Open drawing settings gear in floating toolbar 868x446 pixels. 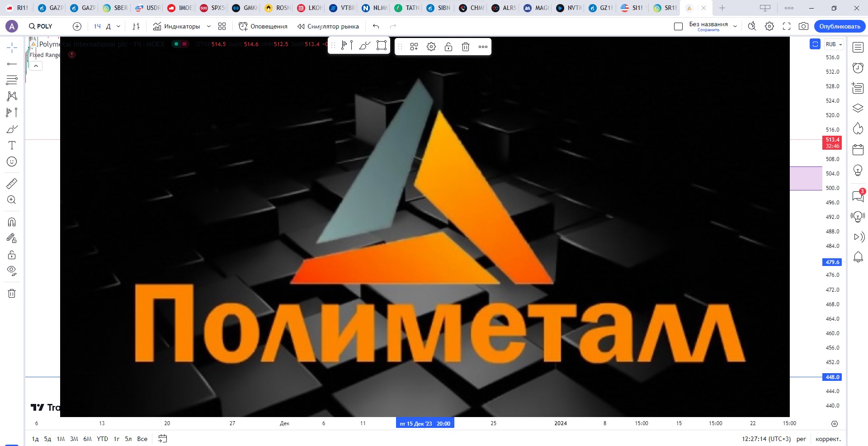tap(431, 47)
